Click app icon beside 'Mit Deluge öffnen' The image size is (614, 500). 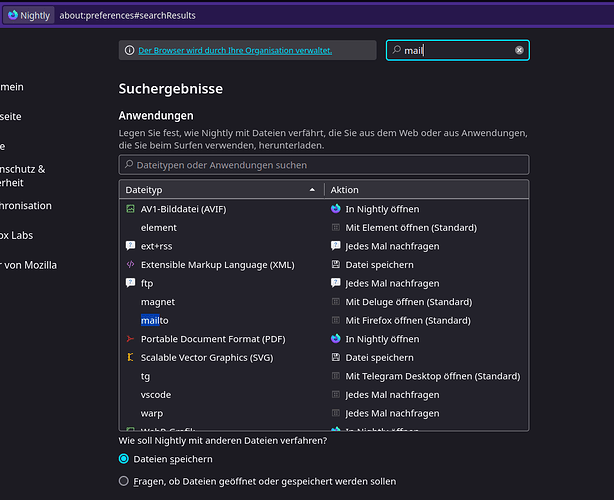pos(336,301)
